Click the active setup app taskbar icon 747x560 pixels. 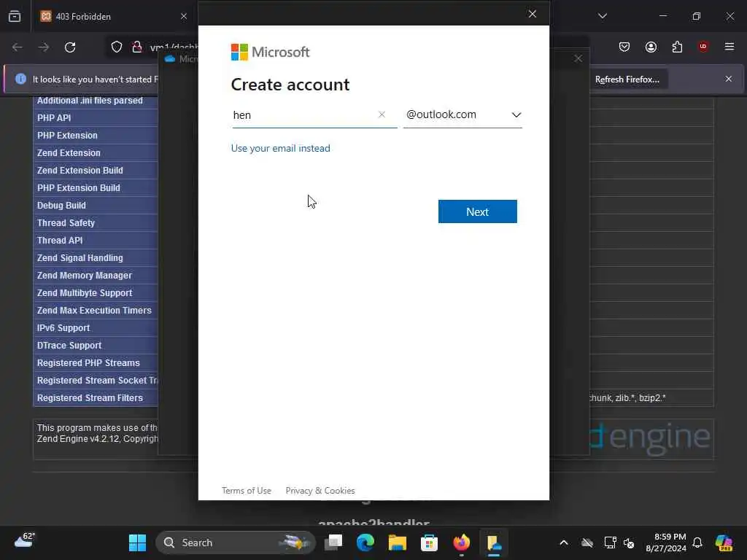tap(494, 542)
